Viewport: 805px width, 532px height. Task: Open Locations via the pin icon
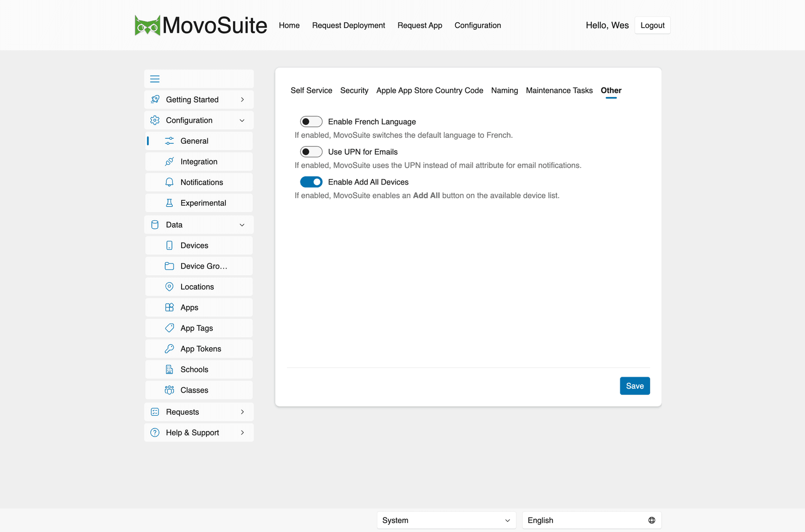[170, 287]
